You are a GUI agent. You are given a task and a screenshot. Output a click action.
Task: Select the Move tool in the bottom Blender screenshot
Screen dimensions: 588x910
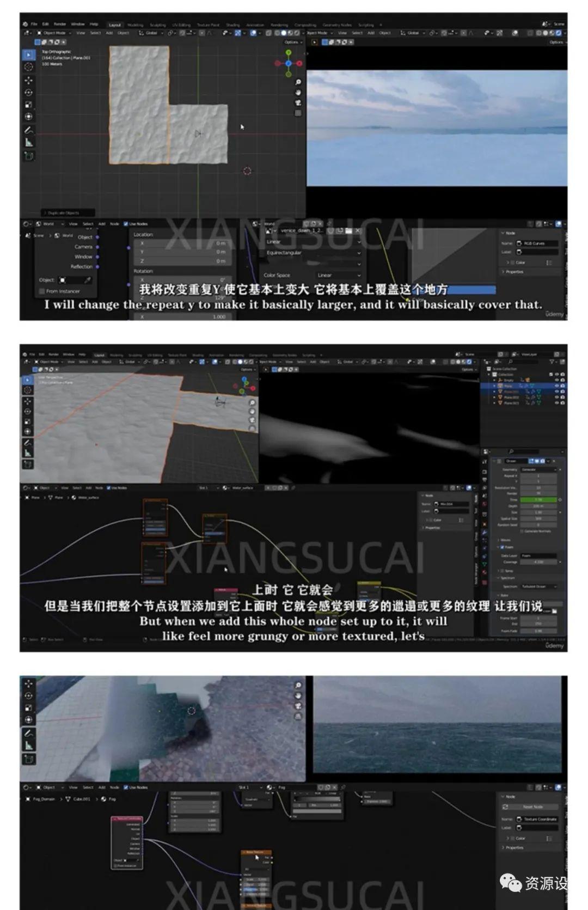tap(28, 683)
